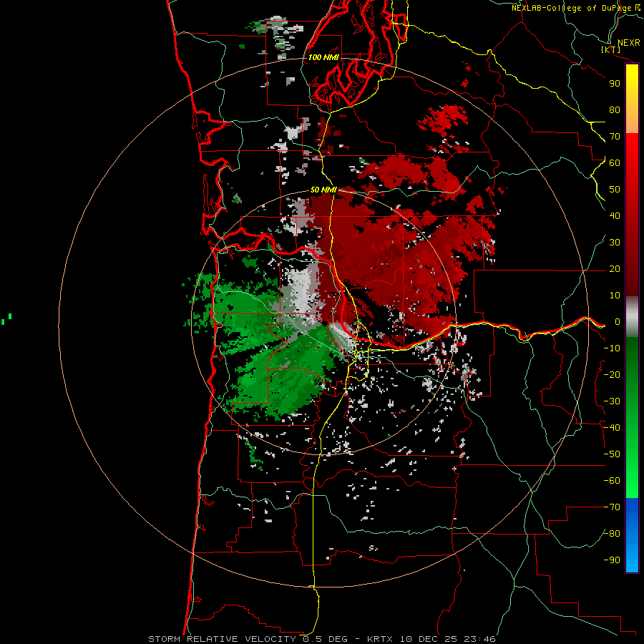Viewport: 644px width, 644px height.
Task: Click the '10 DEC 25 23:46' timestamp
Action: click(x=447, y=639)
